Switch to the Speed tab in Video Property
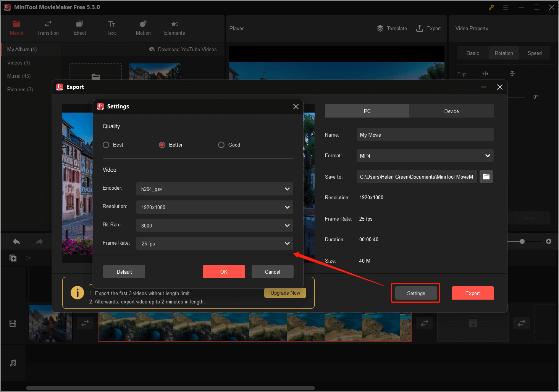 point(535,53)
